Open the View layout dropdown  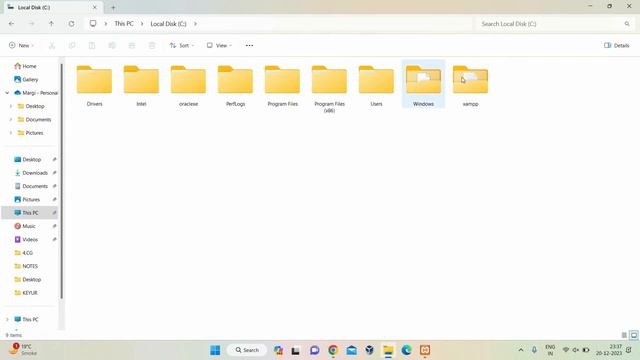pyautogui.click(x=219, y=45)
